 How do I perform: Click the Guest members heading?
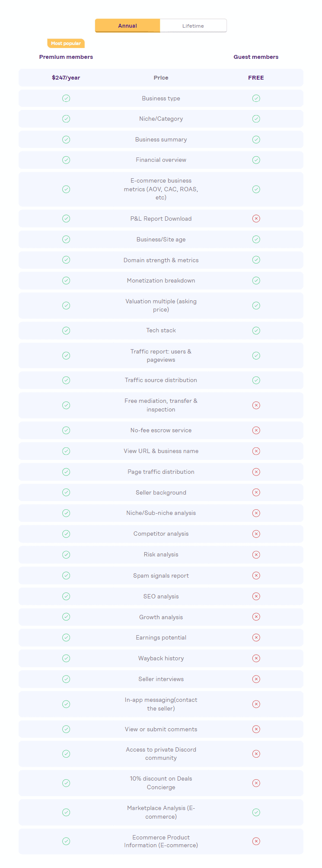coord(256,57)
